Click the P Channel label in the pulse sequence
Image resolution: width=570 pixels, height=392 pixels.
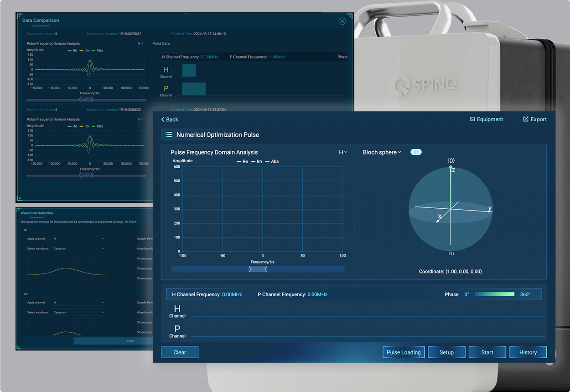pos(177,331)
